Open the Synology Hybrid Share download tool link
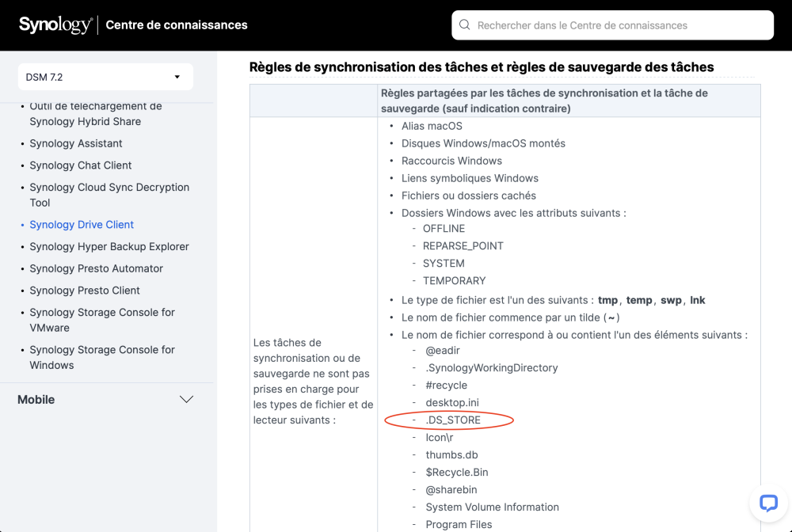This screenshot has width=792, height=532. tap(96, 114)
